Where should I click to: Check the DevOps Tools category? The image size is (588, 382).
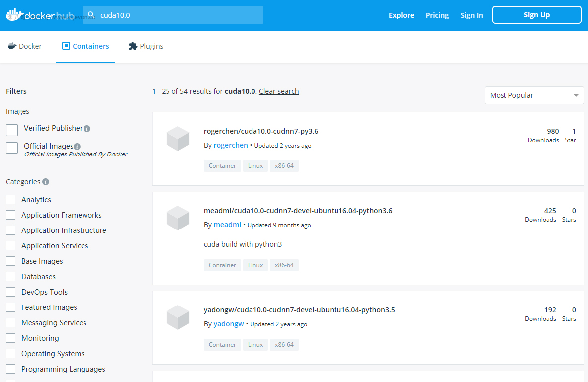[11, 292]
